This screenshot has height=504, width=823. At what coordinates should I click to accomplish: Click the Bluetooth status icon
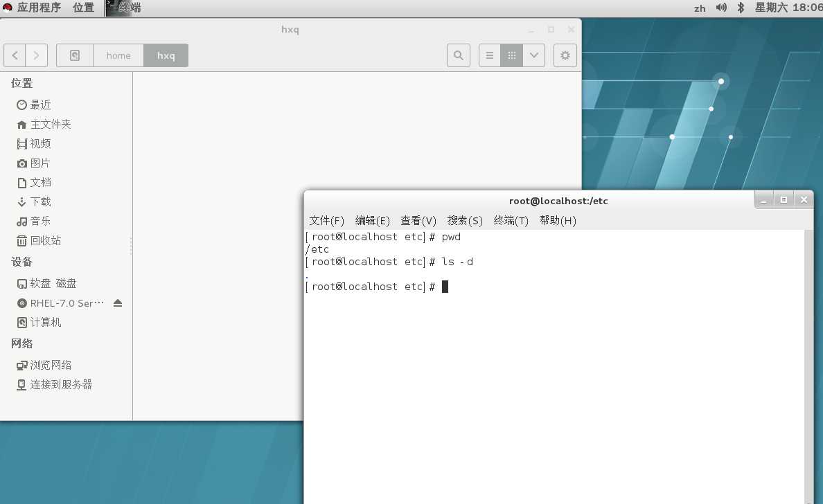741,8
